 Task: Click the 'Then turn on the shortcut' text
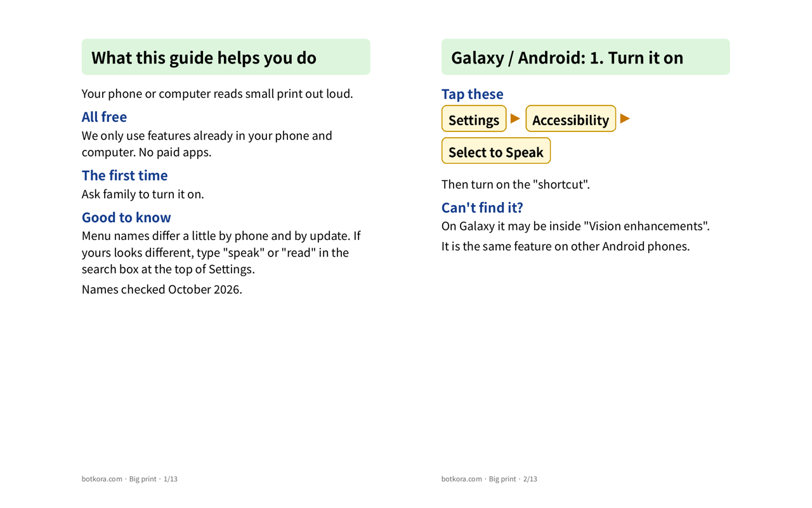(516, 185)
